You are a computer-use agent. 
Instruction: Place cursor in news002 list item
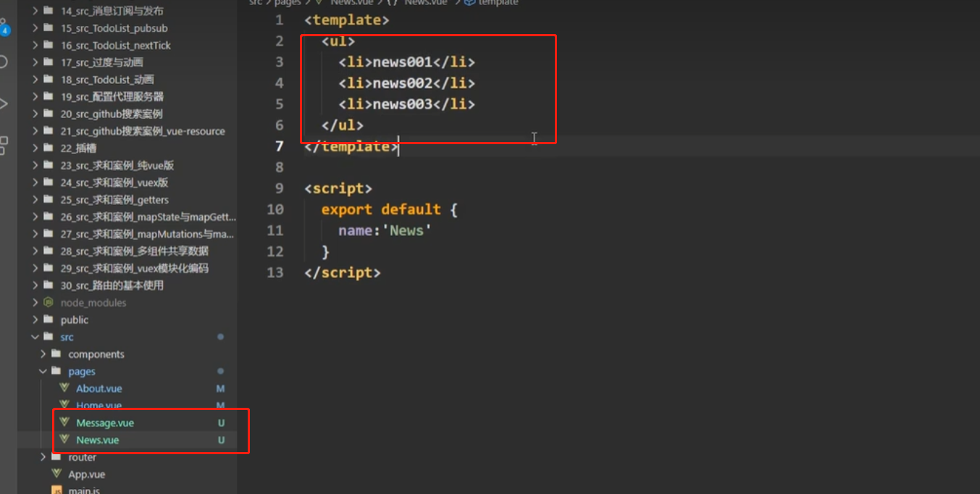click(406, 83)
